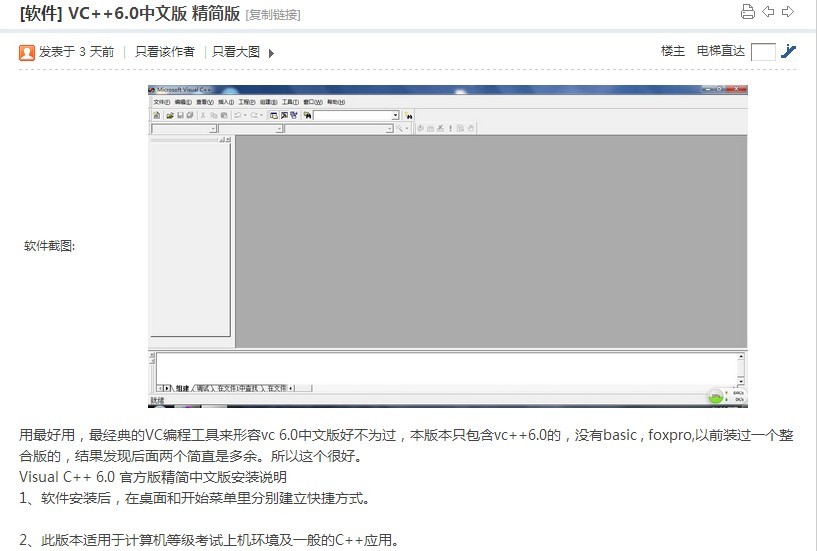The image size is (817, 551).
Task: Open the Find combo box dropdown arrow
Action: [x=395, y=115]
